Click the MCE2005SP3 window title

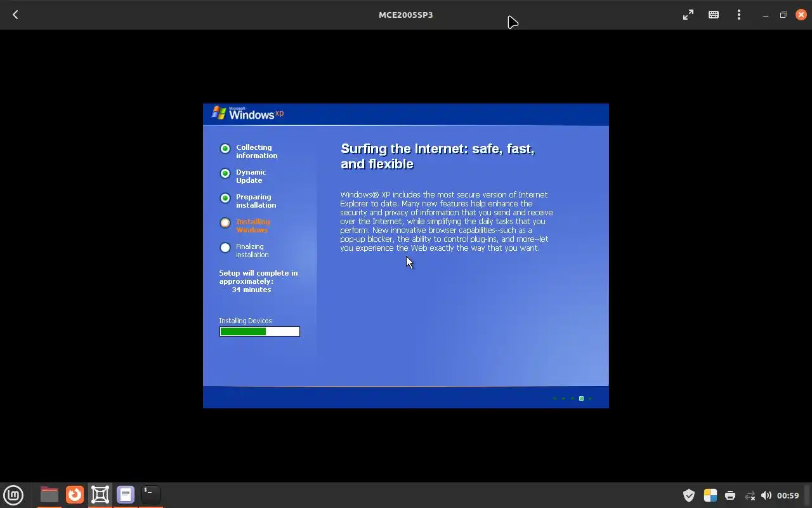point(406,15)
